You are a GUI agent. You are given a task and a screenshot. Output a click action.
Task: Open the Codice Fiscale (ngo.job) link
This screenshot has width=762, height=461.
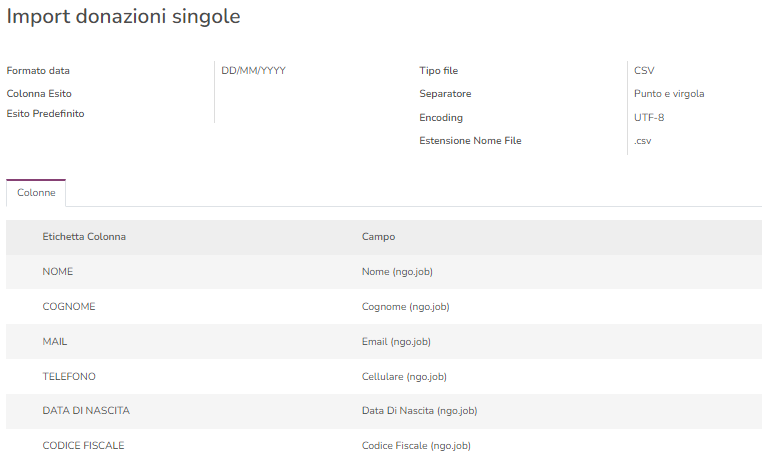coord(416,445)
